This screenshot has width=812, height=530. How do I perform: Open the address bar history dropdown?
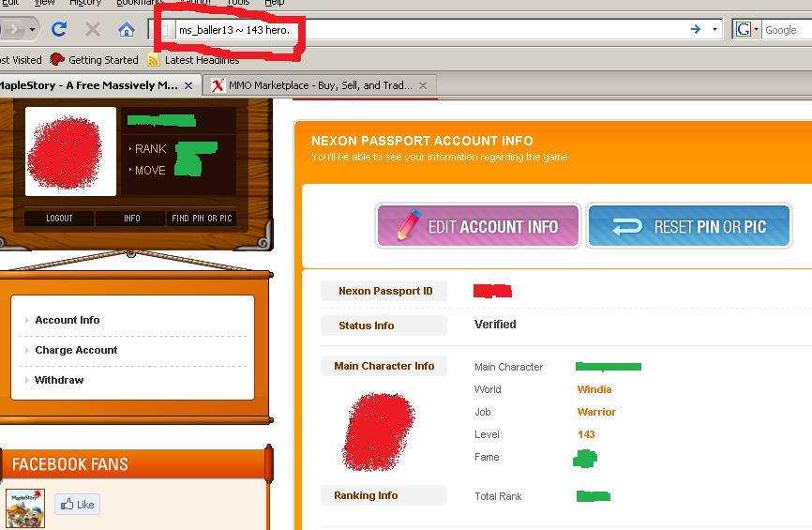(x=714, y=29)
